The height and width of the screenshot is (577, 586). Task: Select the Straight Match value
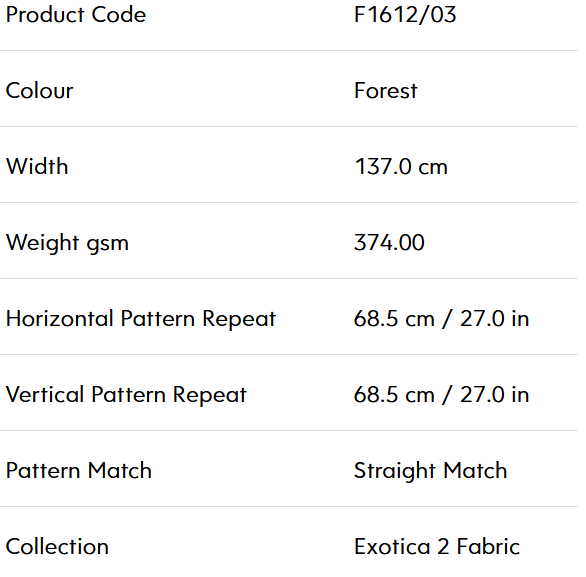coord(431,472)
